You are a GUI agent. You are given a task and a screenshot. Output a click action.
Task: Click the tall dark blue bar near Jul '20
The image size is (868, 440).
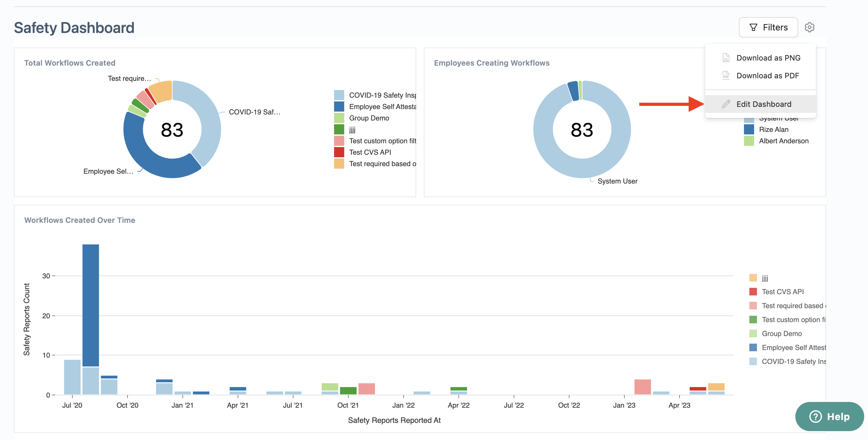91,305
